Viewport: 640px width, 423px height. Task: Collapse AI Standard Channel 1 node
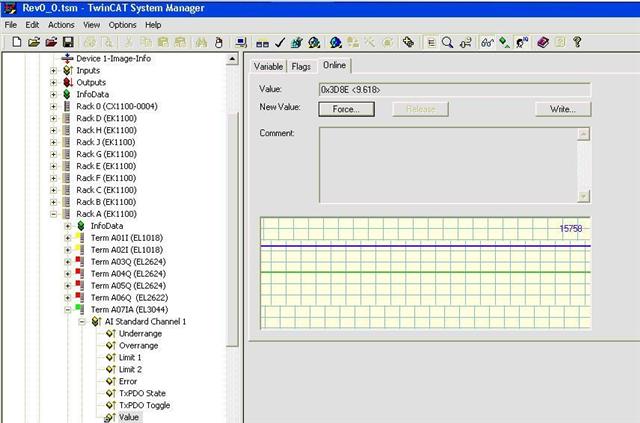82,322
